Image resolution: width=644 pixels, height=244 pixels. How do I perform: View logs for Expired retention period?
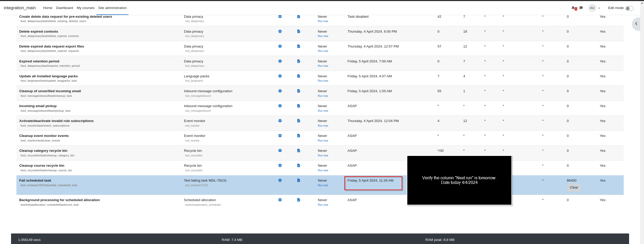click(299, 61)
